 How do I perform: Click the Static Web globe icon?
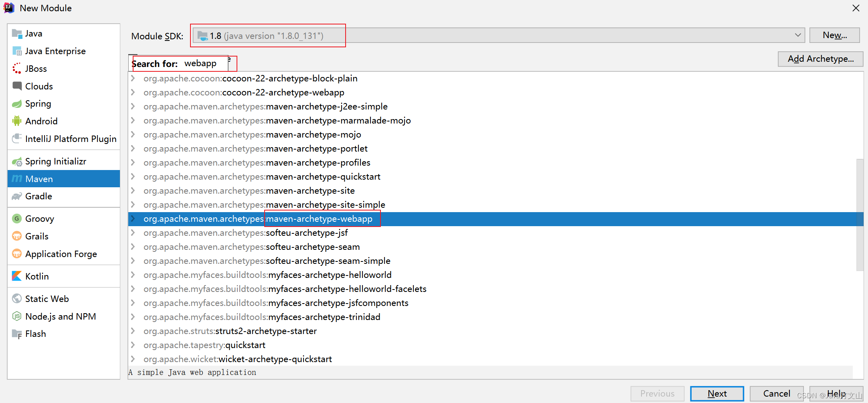(17, 298)
